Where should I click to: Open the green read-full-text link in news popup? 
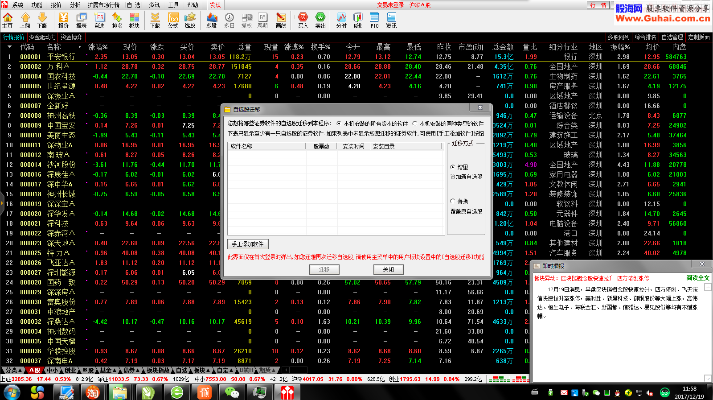point(698,278)
